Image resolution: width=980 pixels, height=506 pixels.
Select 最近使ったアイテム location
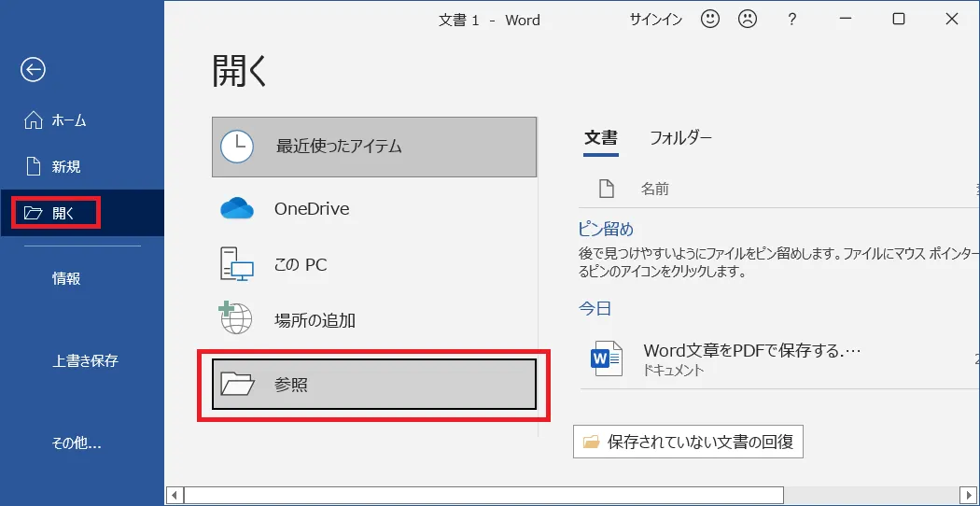(374, 147)
